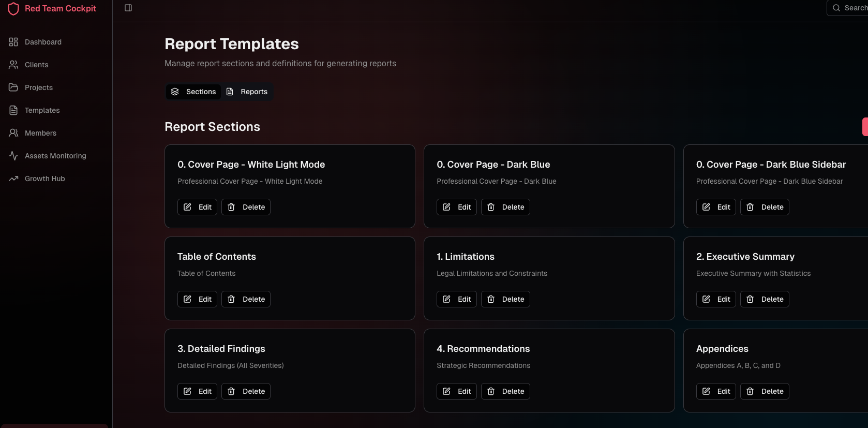Image resolution: width=868 pixels, height=428 pixels.
Task: Click the Members icon in sidebar
Action: point(13,133)
